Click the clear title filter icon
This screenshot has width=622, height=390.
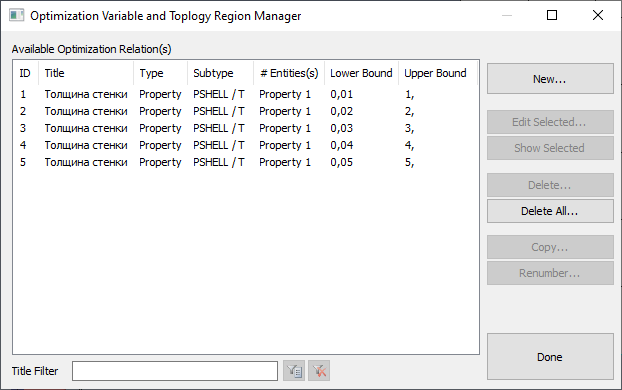click(319, 371)
